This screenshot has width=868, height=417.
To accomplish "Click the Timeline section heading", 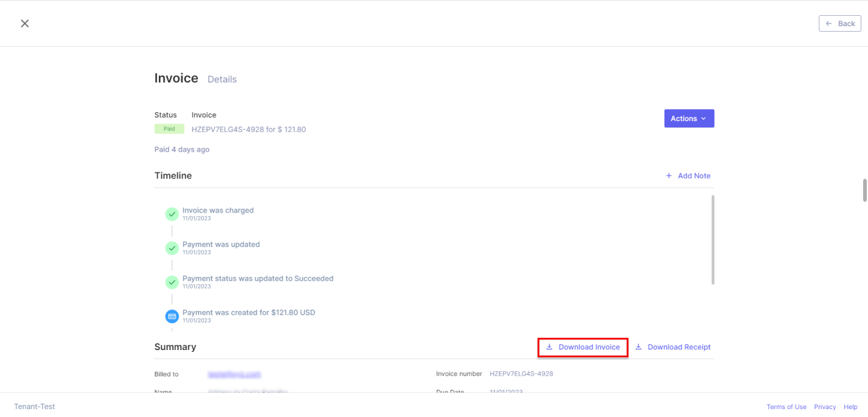I will pyautogui.click(x=173, y=176).
